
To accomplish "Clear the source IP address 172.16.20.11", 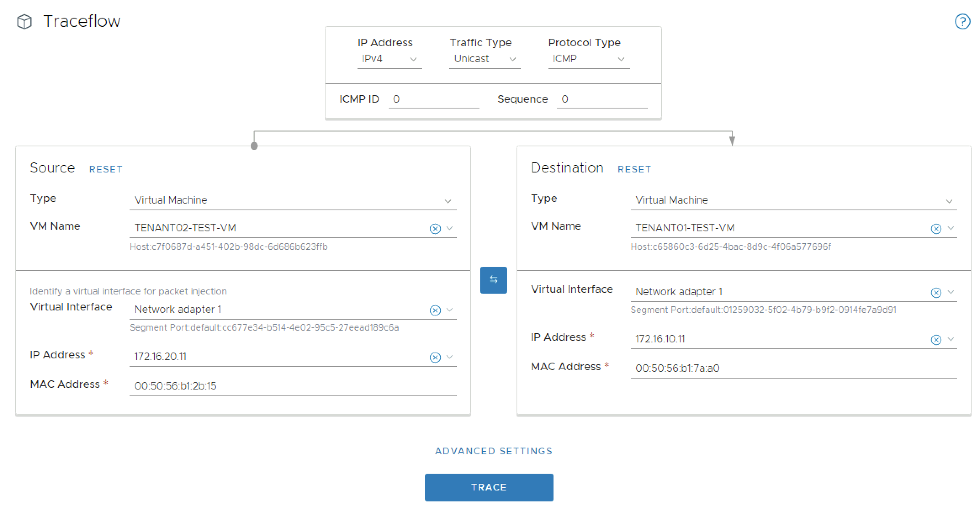I will pos(435,357).
